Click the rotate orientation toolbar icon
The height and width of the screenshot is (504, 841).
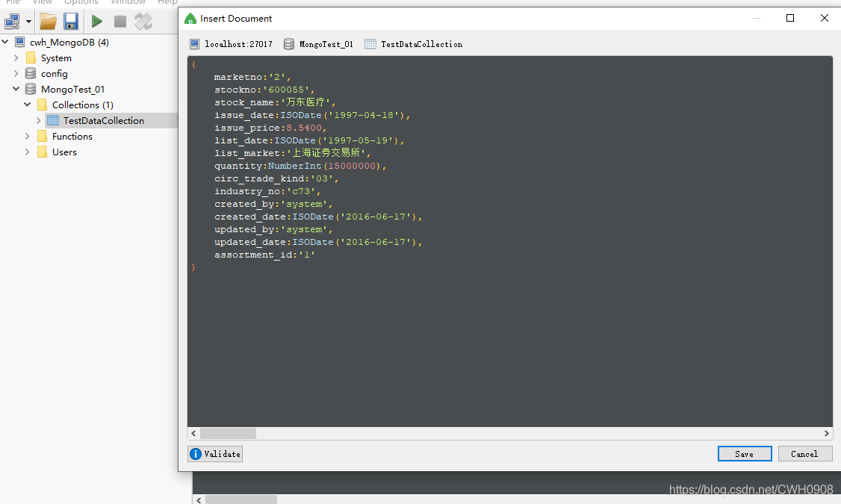(143, 22)
